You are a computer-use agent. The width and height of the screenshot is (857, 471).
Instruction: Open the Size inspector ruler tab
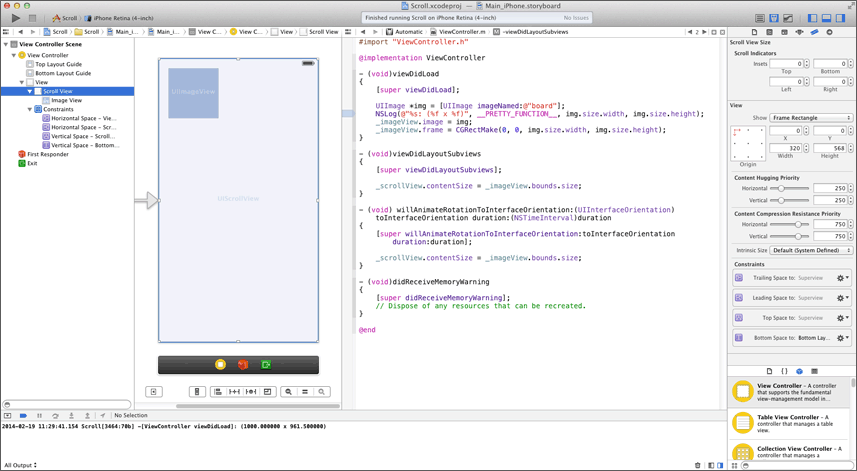tap(814, 32)
